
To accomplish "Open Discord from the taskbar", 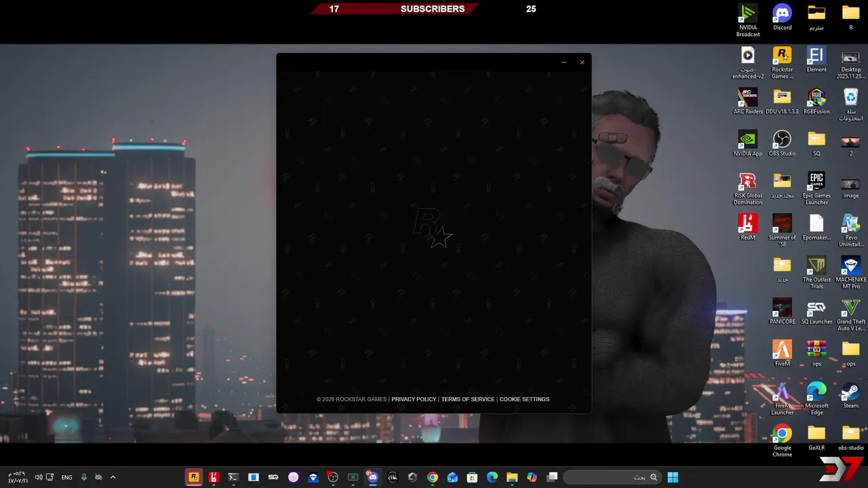I will coord(372,477).
